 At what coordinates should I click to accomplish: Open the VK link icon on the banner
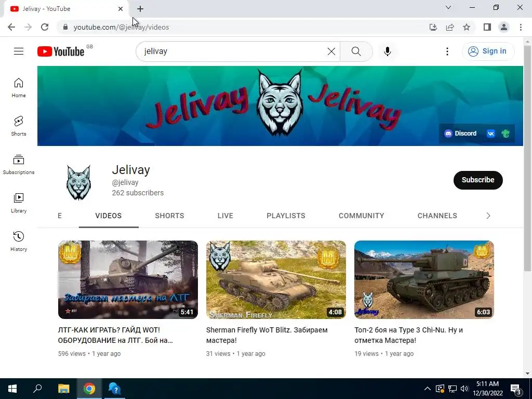point(490,134)
